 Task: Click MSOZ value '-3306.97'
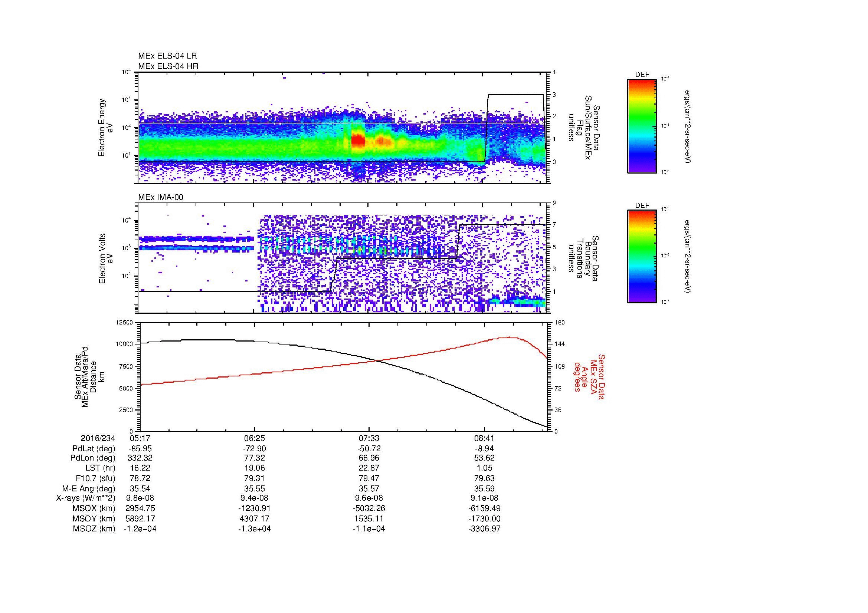(484, 529)
